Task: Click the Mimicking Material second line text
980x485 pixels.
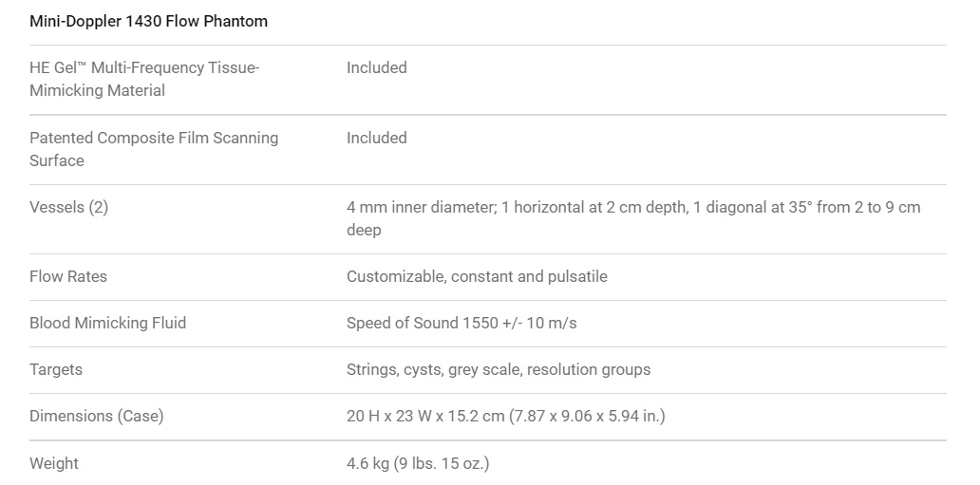Action: click(x=97, y=90)
